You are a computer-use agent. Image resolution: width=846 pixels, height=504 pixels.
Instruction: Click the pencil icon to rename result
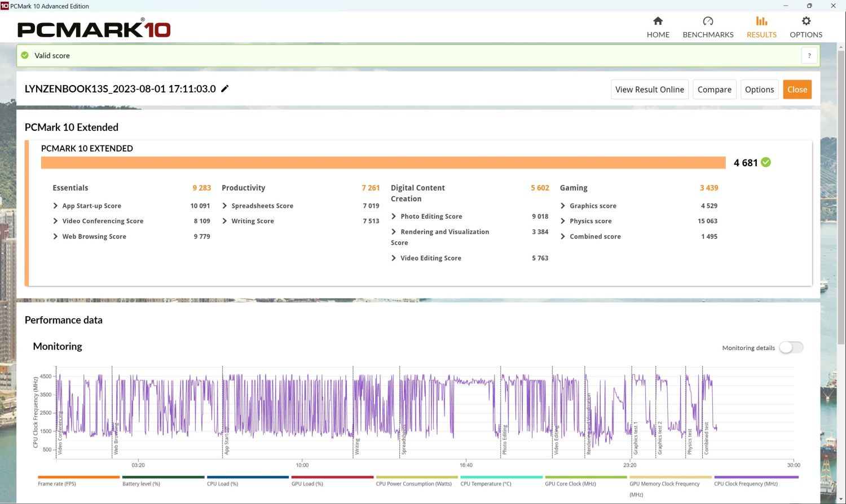224,89
